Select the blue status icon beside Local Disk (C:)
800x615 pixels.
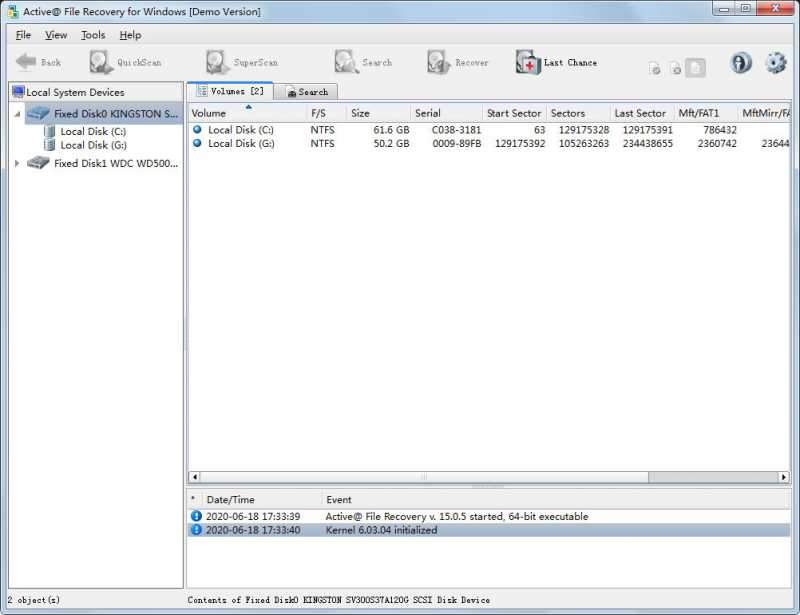(196, 128)
